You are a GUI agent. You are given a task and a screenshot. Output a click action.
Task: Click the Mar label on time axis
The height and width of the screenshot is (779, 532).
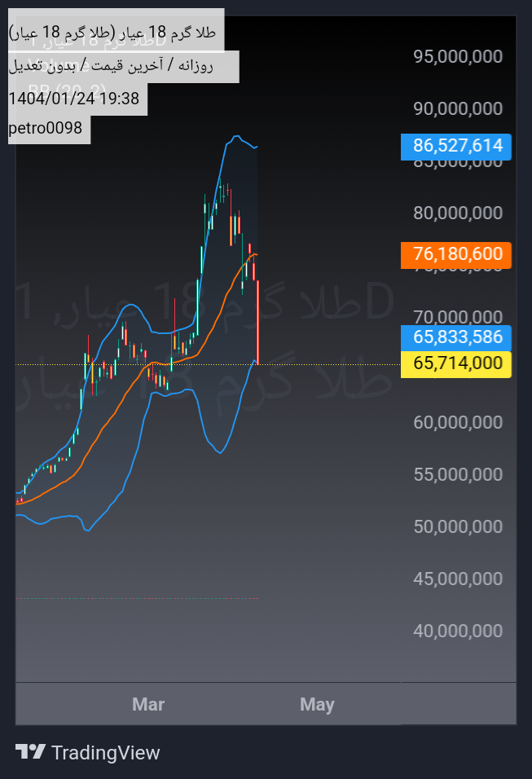[148, 704]
